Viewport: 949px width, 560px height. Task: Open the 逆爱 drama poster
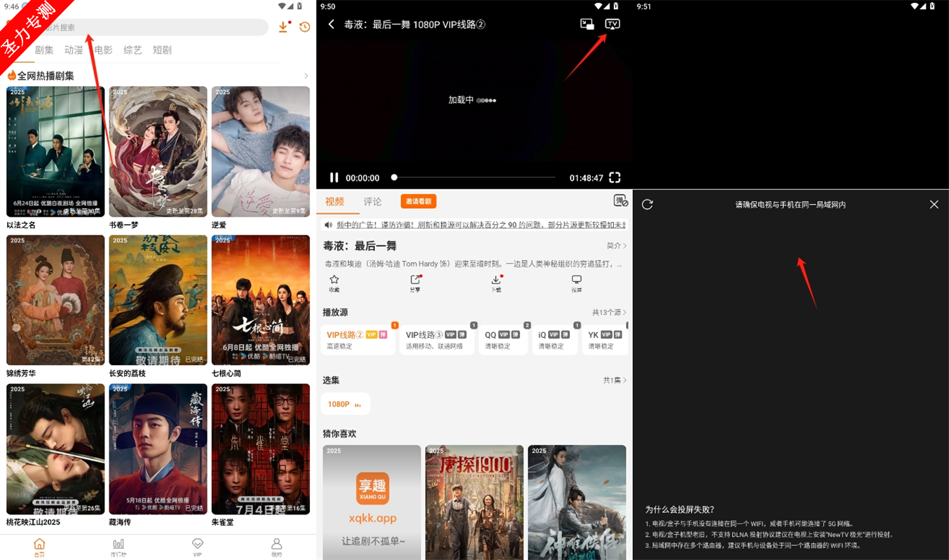coord(261,151)
